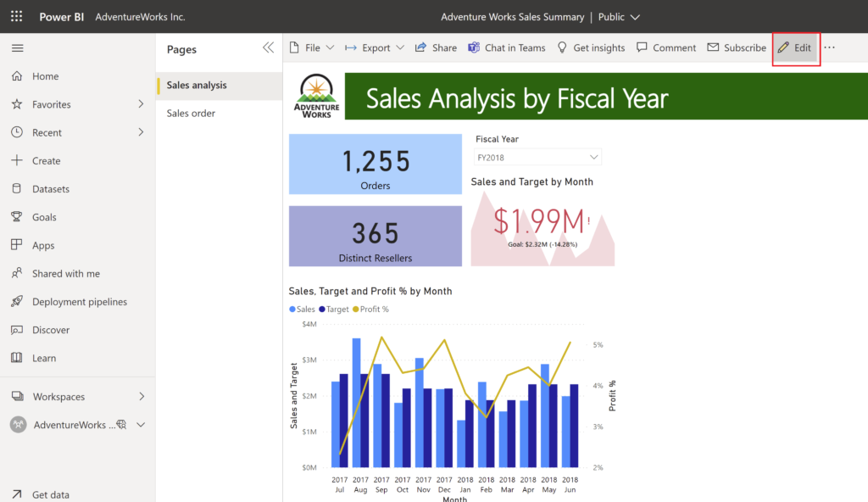Click the Edit pencil icon

click(x=783, y=47)
